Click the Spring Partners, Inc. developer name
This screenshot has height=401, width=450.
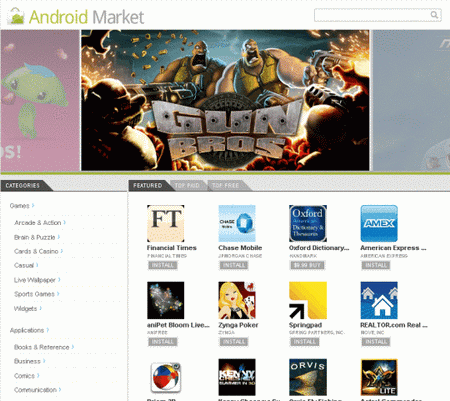tap(317, 333)
